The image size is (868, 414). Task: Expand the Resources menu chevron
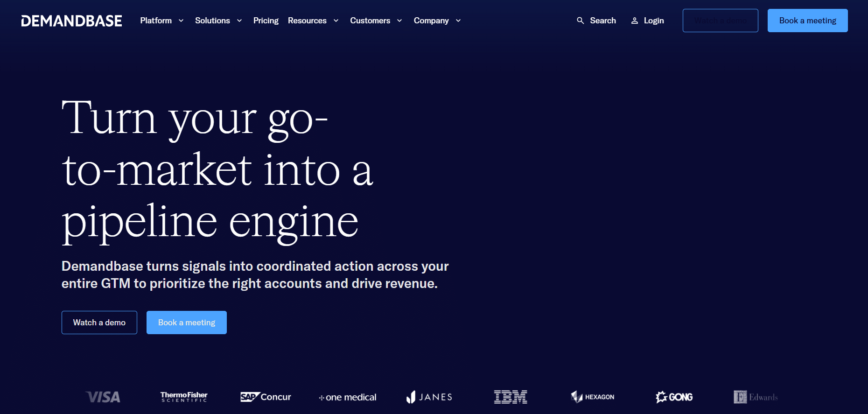336,21
